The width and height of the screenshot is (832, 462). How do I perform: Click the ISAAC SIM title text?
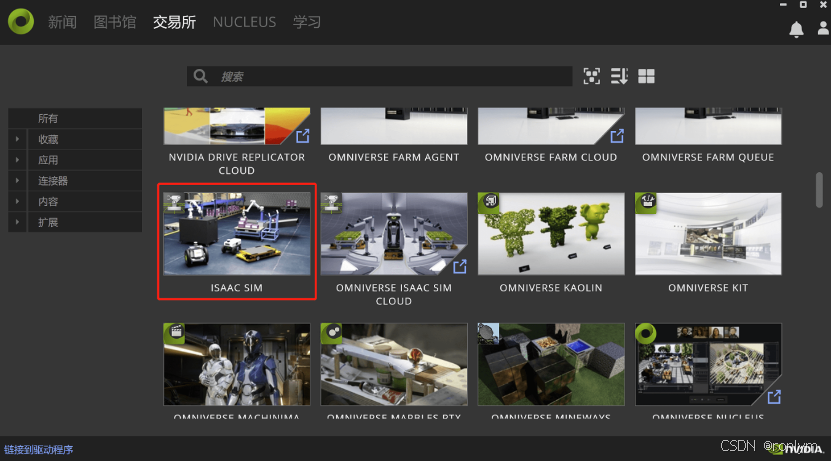[237, 288]
